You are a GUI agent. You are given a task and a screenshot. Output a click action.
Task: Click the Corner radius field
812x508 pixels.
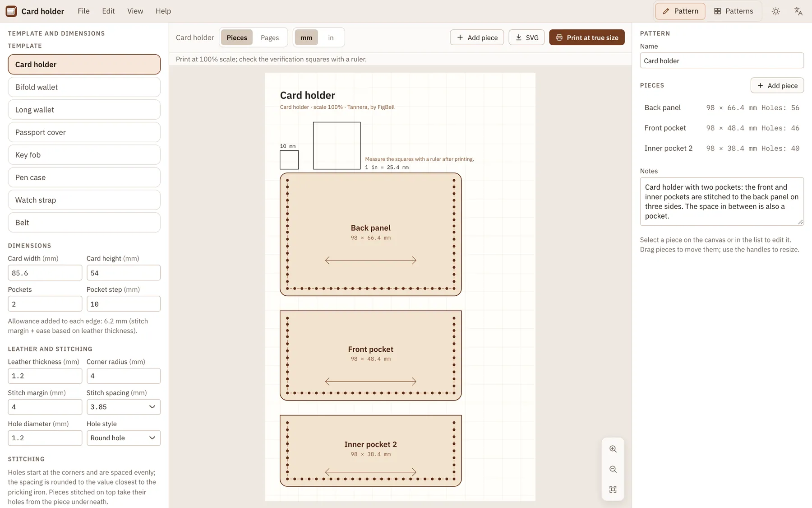coord(123,376)
